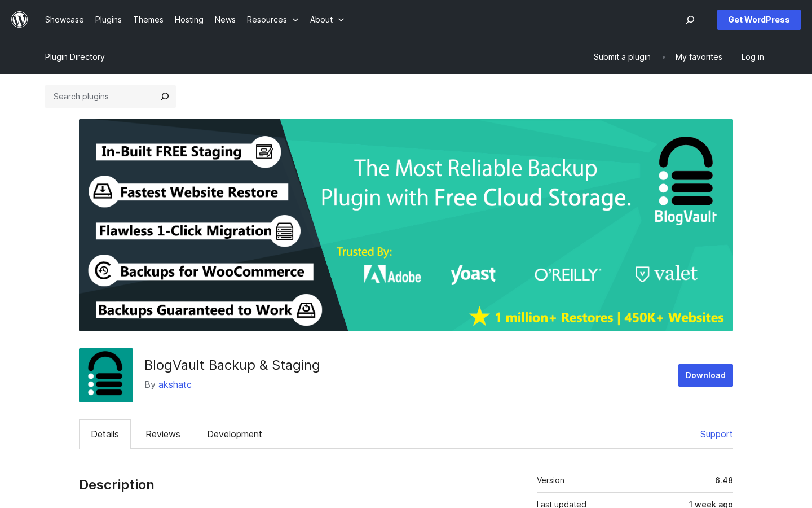This screenshot has width=812, height=508.
Task: Open the Hosting menu item
Action: [189, 20]
